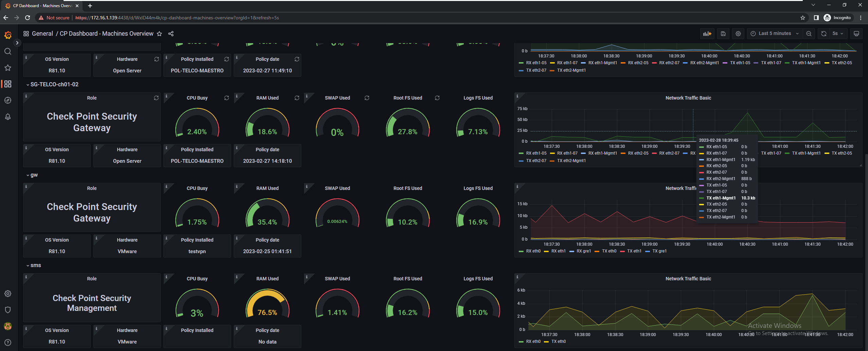This screenshot has height=351, width=868.
Task: Open the Search dashboards icon
Action: (8, 51)
